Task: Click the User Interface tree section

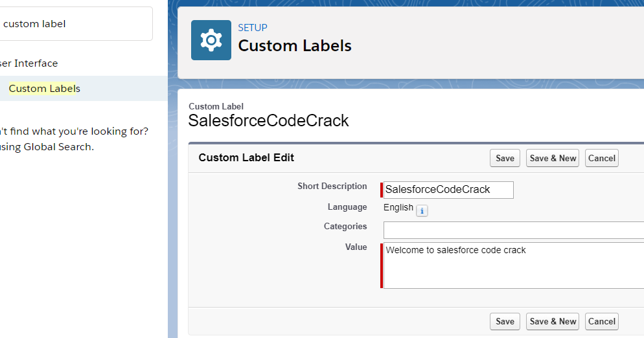Action: point(29,63)
